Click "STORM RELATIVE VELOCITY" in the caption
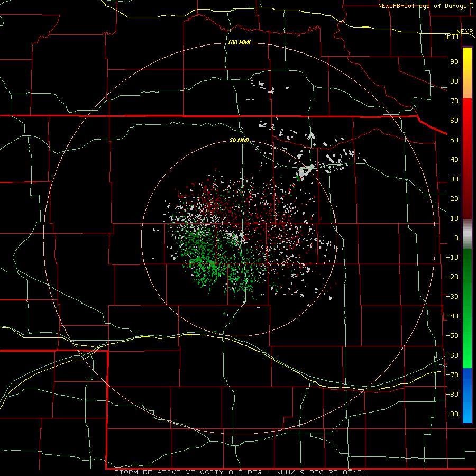 pos(169,472)
